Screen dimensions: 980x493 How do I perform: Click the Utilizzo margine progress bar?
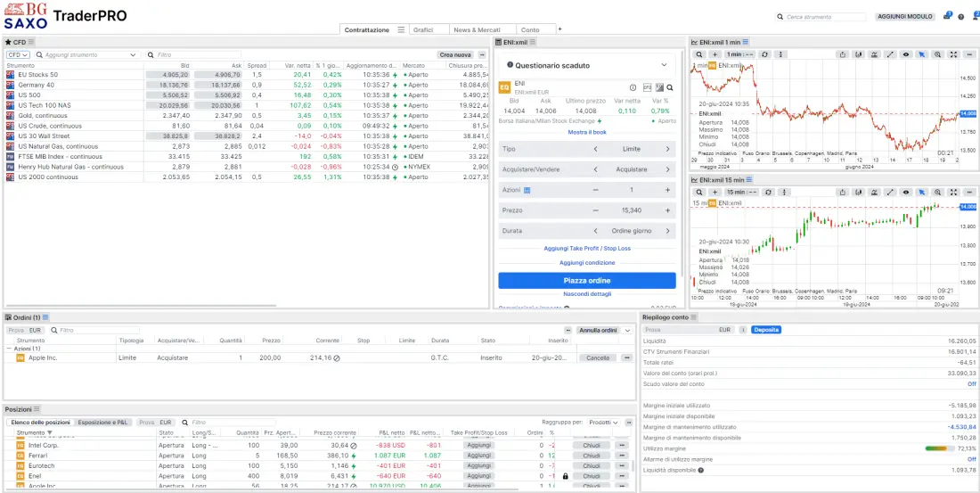(x=939, y=448)
